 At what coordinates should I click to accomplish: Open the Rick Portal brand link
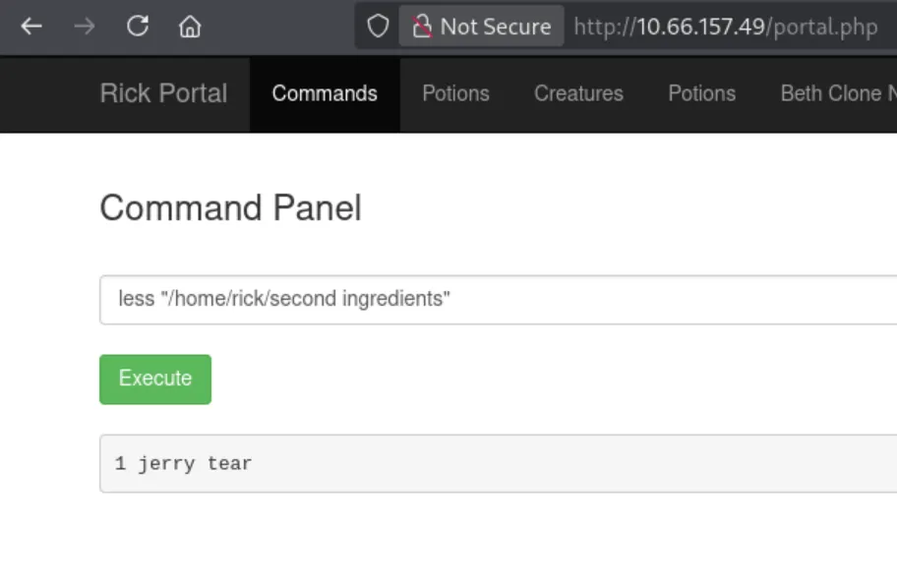point(163,93)
